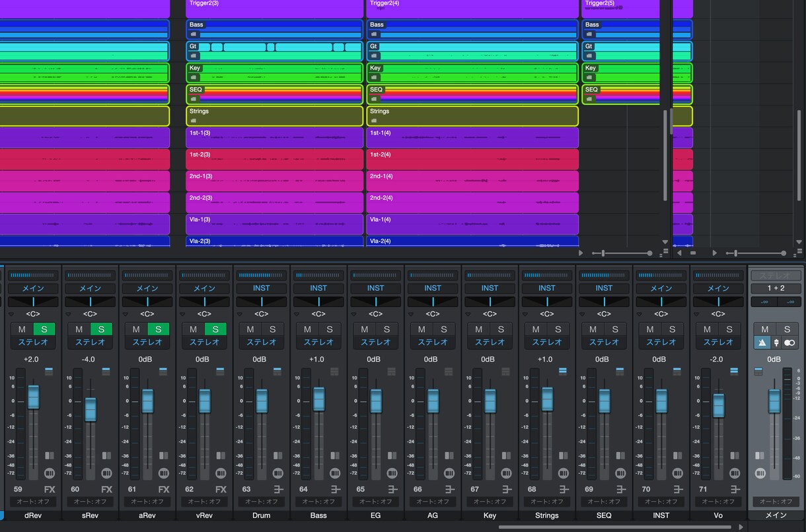
Task: Click the sRev channel volume fader
Action: tap(91, 409)
